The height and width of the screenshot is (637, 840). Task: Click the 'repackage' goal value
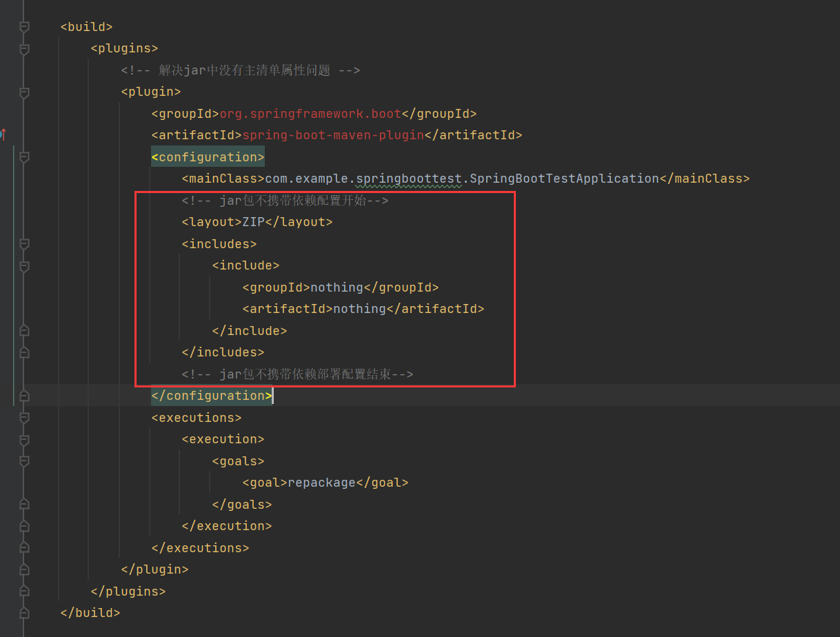click(321, 483)
